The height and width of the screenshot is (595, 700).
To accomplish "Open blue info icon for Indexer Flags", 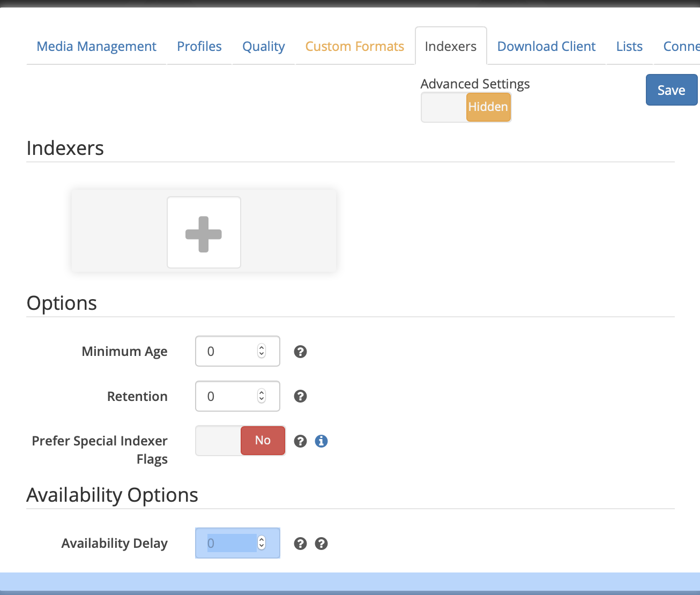I will click(321, 441).
